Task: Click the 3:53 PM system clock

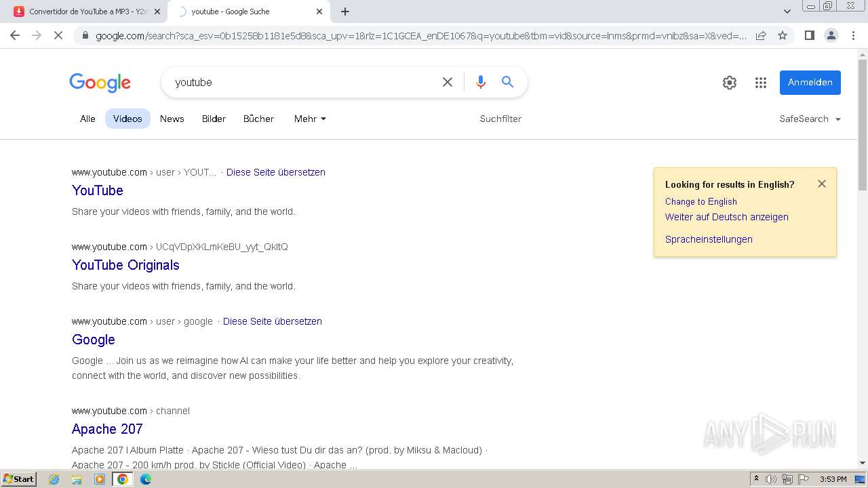Action: (833, 479)
